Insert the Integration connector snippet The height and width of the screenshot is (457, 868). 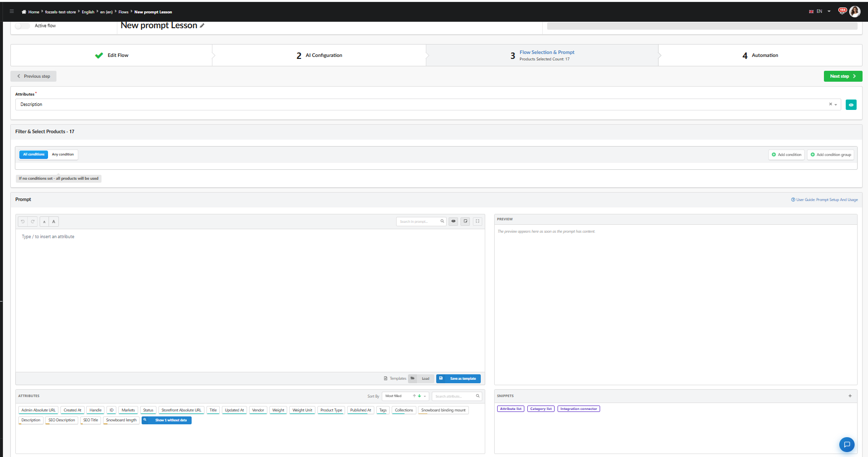579,409
